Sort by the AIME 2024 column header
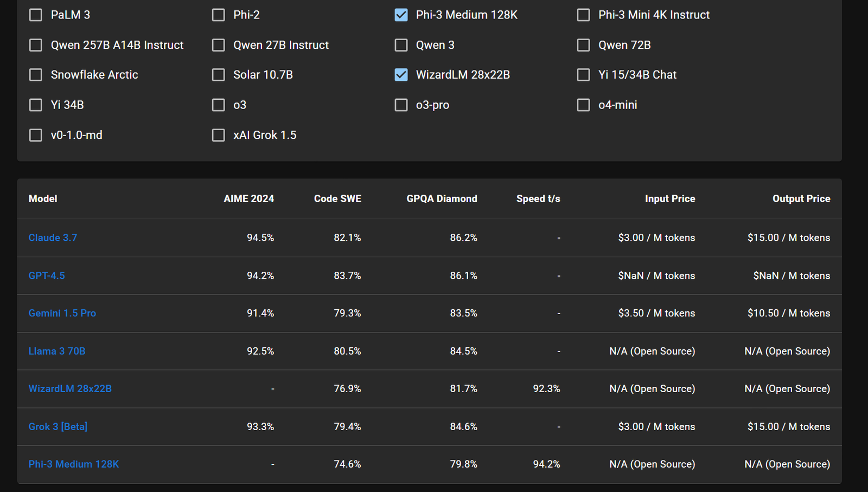This screenshot has width=868, height=492. 248,199
